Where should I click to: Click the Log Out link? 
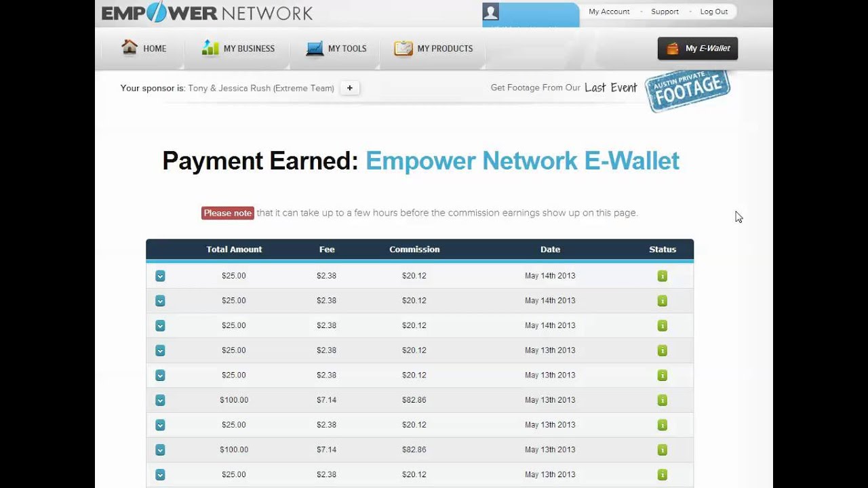713,12
